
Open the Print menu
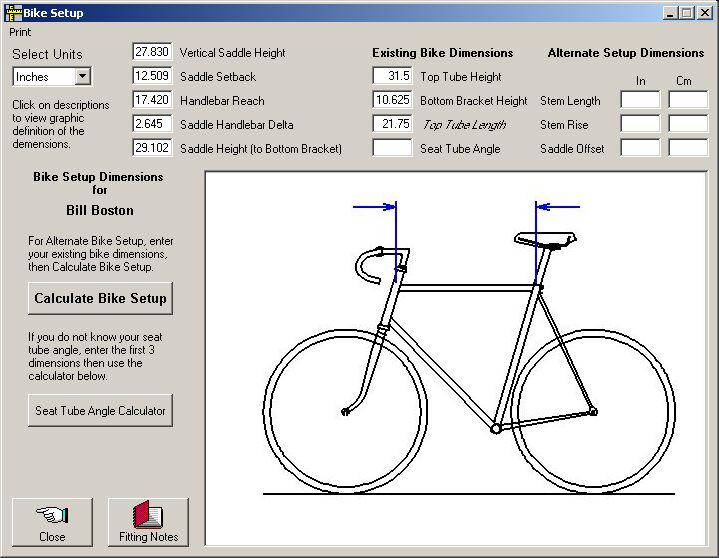pyautogui.click(x=20, y=33)
